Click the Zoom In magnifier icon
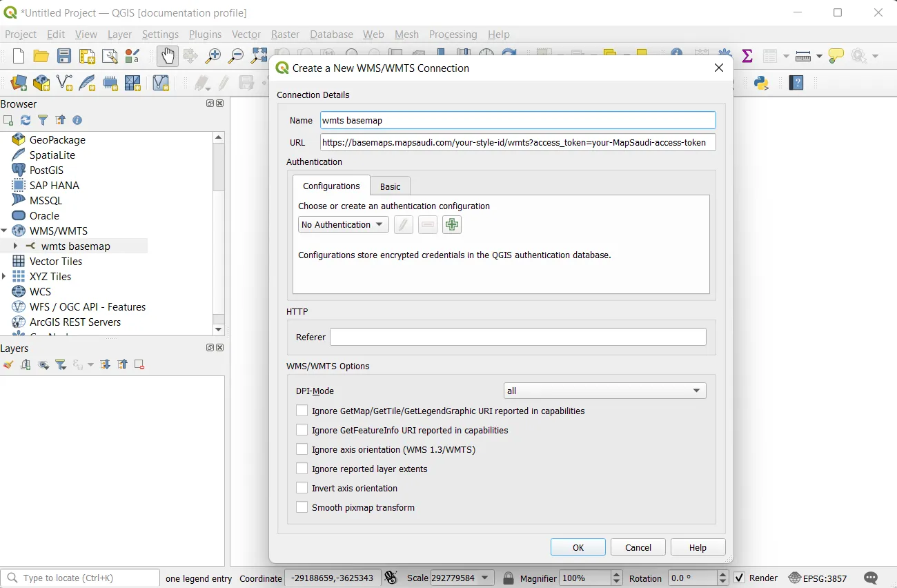The image size is (897, 588). [x=213, y=57]
